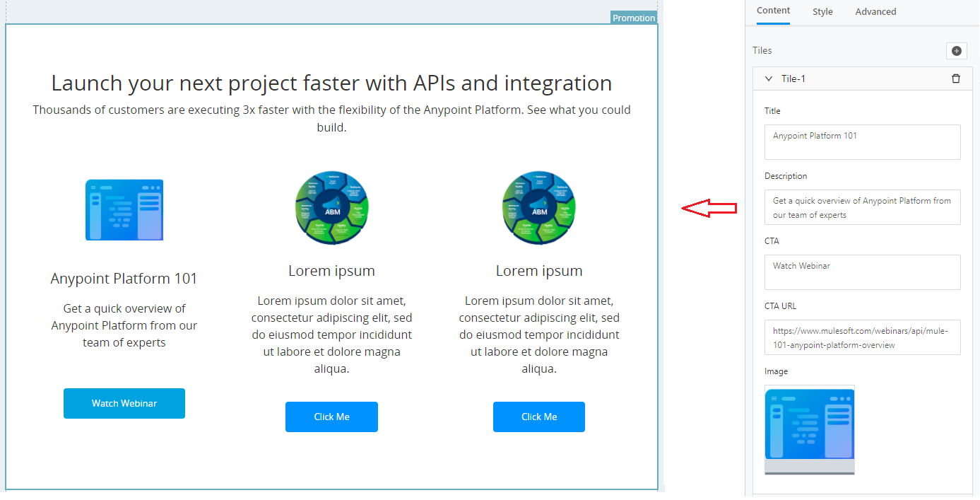This screenshot has height=500, width=980.
Task: Click the Click Me button in right tile
Action: coord(539,417)
